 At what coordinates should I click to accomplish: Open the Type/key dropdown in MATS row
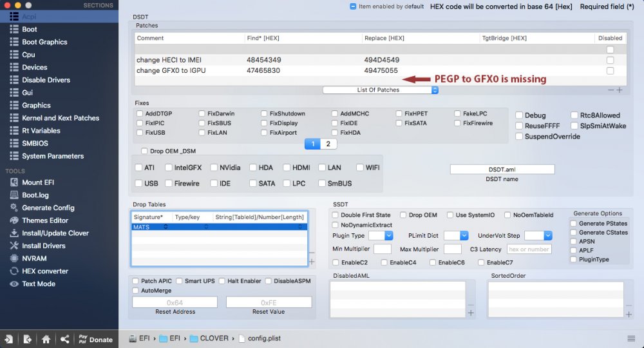click(206, 227)
